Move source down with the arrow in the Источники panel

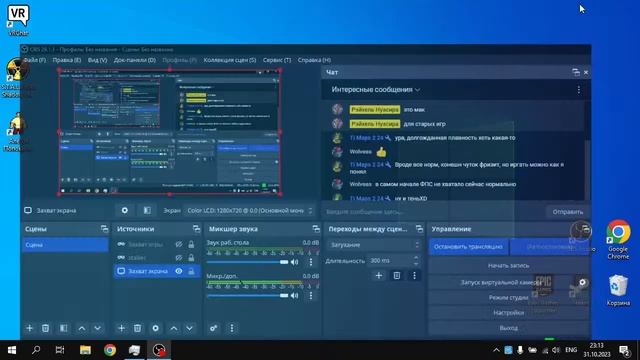pyautogui.click(x=189, y=328)
